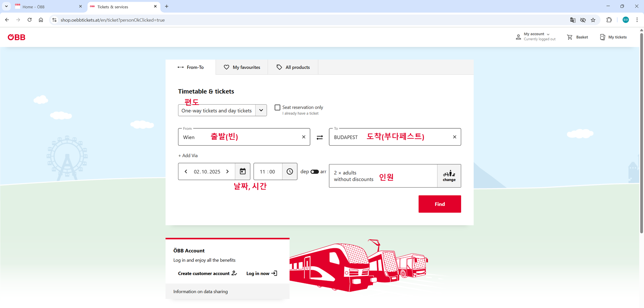Switch to From-To tab

[x=191, y=67]
